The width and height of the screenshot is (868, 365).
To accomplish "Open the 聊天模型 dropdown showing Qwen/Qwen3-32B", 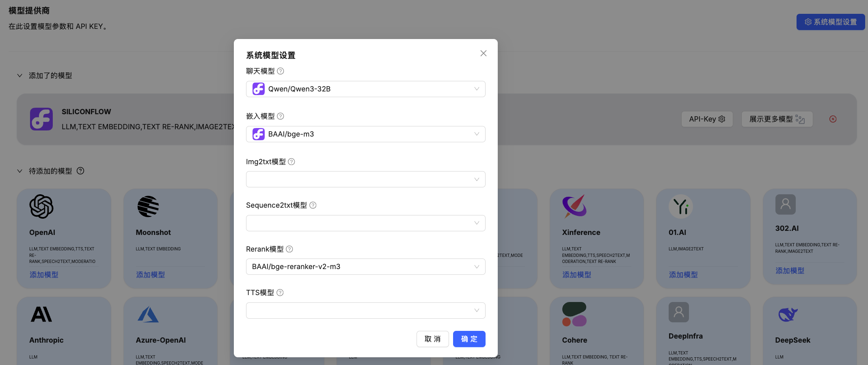I will (x=365, y=89).
